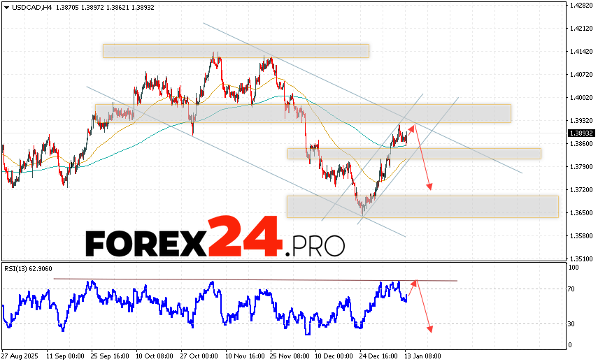Select the bottom gray support zone near 1.36500
The width and height of the screenshot is (598, 364).
(x=422, y=206)
